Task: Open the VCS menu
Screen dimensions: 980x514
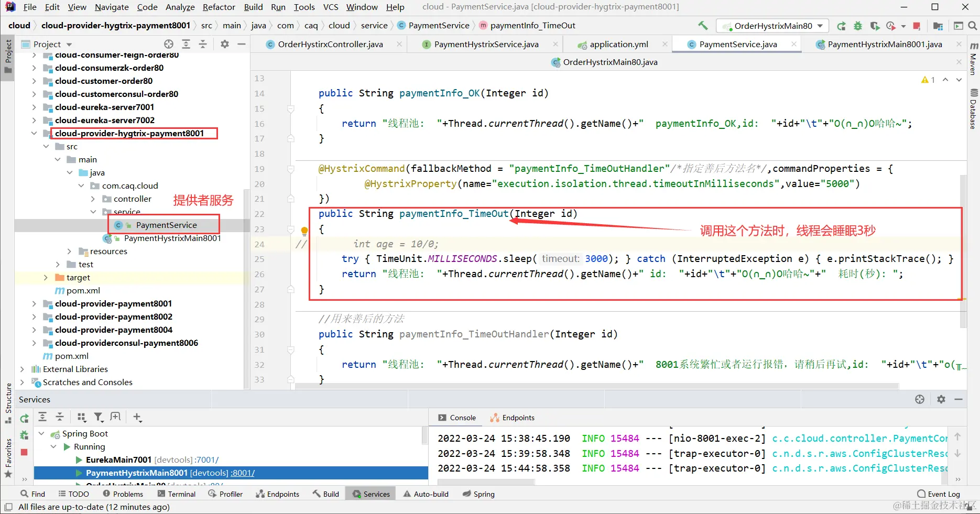Action: click(331, 7)
